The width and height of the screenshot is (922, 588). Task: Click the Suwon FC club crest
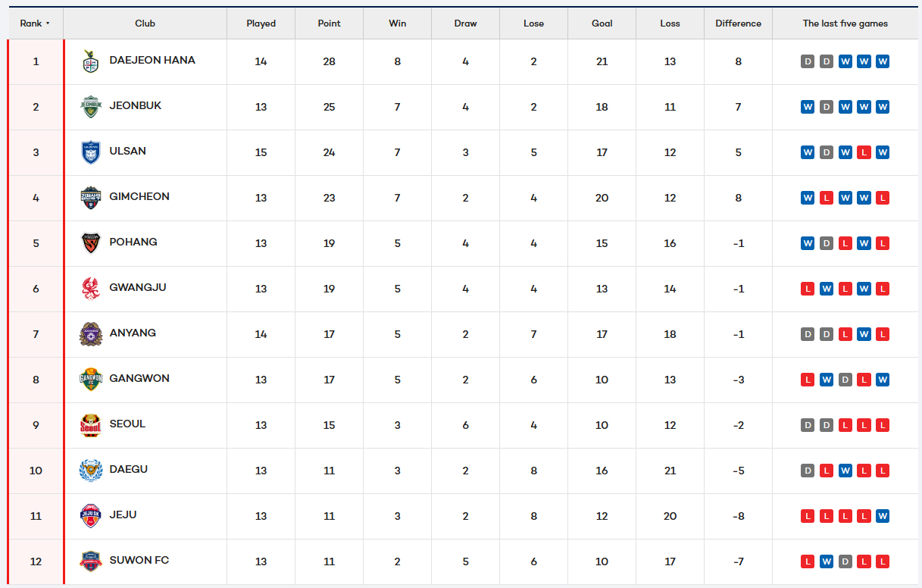click(91, 561)
